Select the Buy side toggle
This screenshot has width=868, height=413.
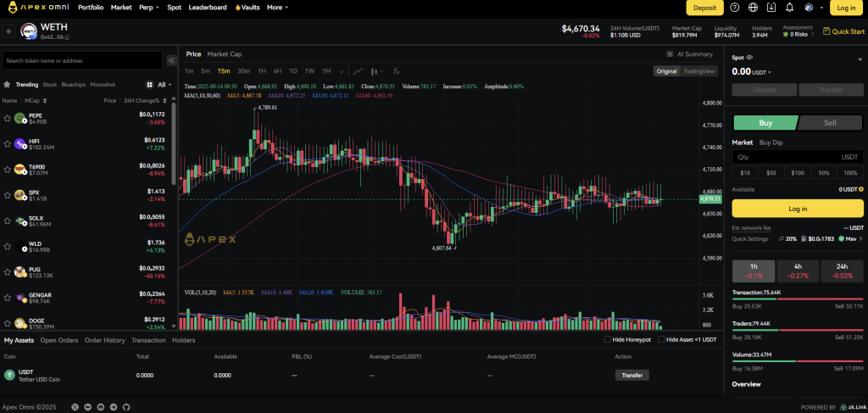[x=765, y=123]
